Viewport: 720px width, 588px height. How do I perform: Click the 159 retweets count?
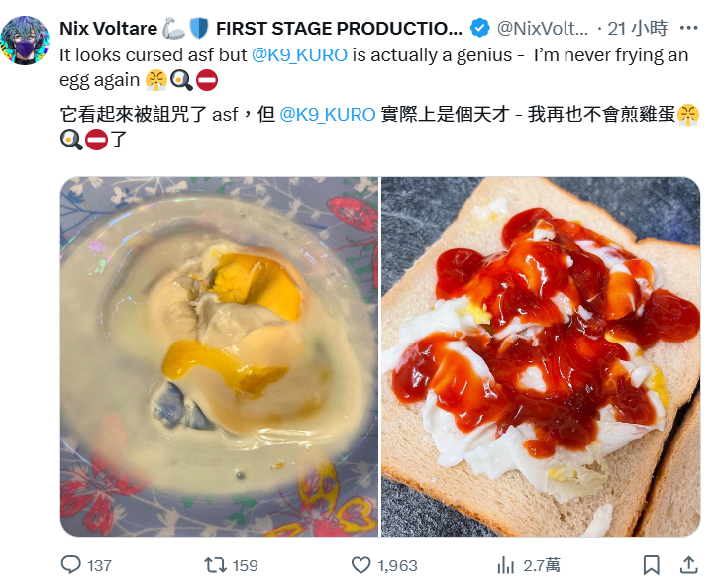pyautogui.click(x=245, y=565)
